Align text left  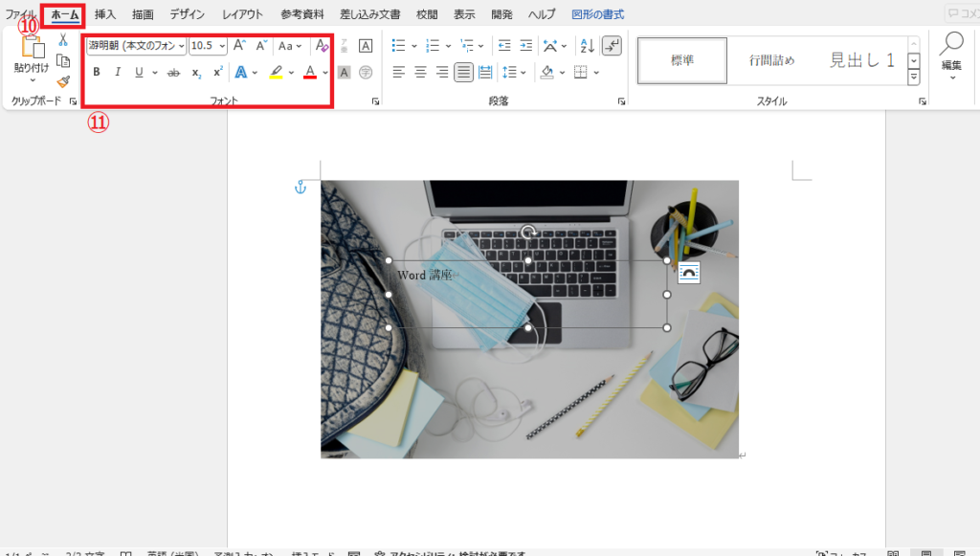pos(399,73)
